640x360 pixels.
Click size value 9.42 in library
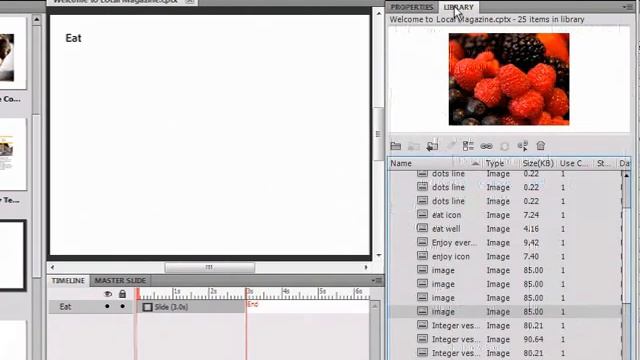(531, 242)
